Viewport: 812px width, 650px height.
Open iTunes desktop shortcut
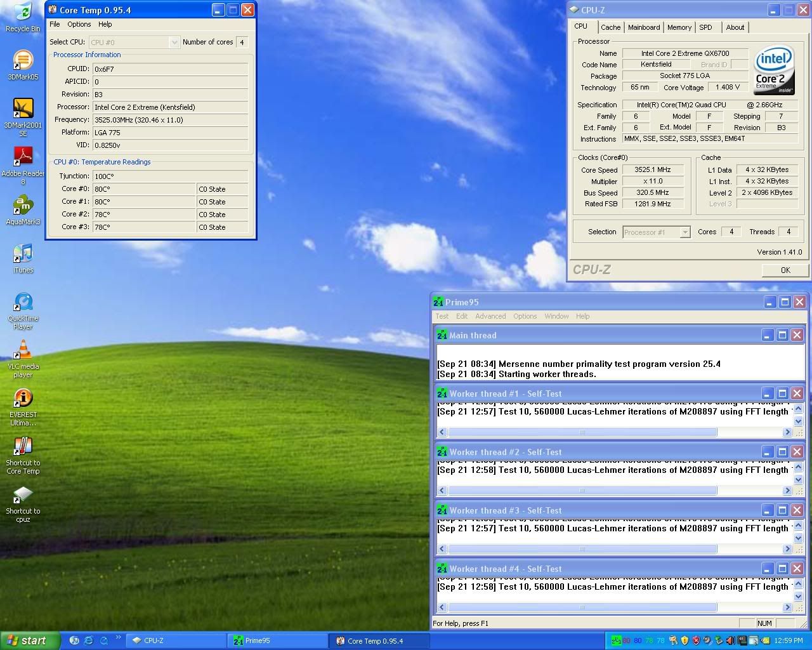click(x=23, y=258)
